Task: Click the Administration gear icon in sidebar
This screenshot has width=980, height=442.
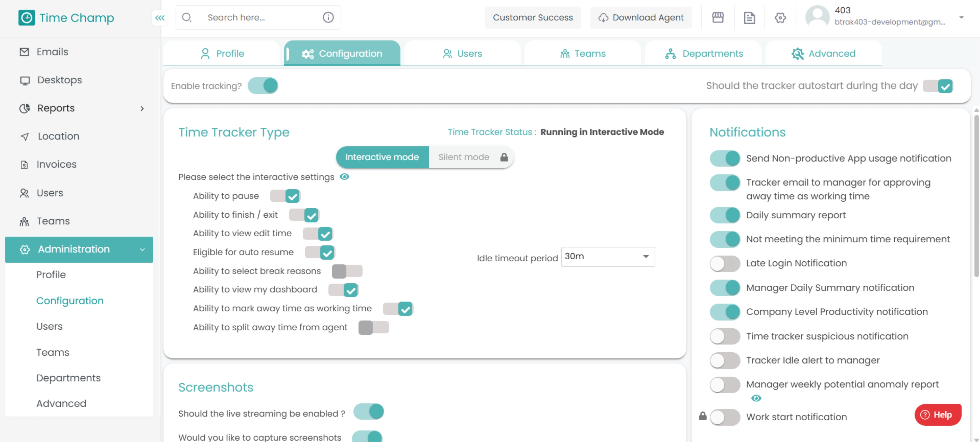Action: click(25, 249)
